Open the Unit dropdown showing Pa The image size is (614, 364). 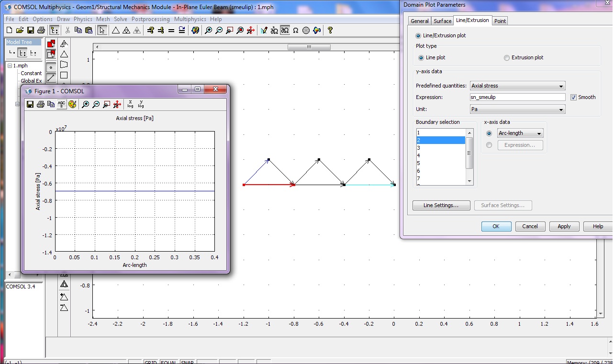pyautogui.click(x=517, y=110)
